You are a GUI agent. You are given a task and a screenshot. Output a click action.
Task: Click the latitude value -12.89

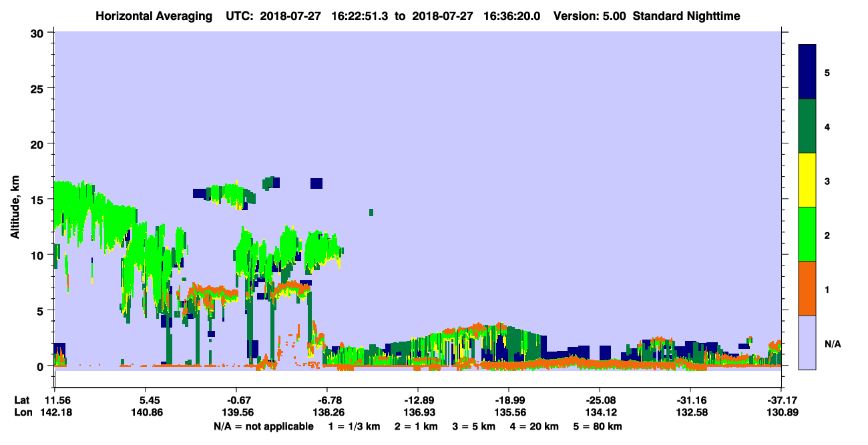(418, 400)
